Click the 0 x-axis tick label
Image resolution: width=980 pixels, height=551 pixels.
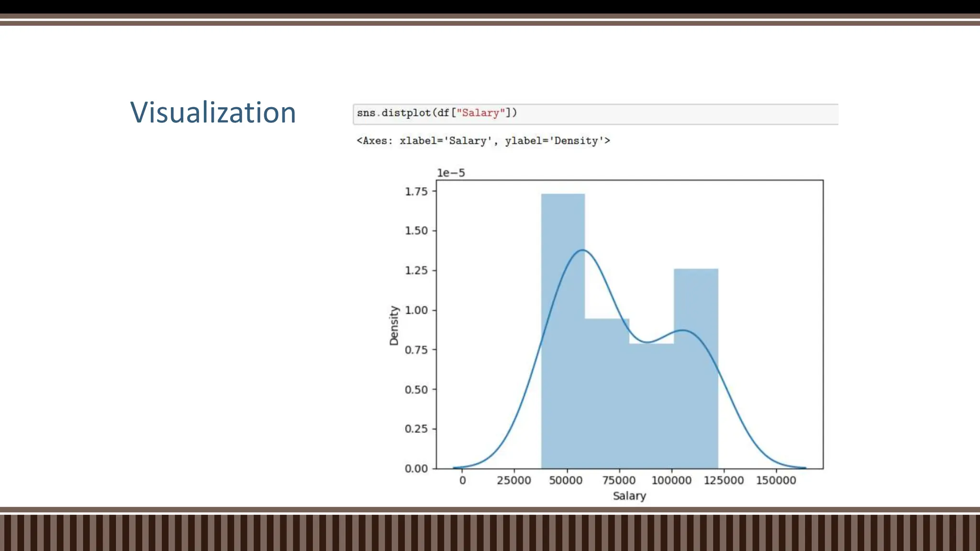462,480
